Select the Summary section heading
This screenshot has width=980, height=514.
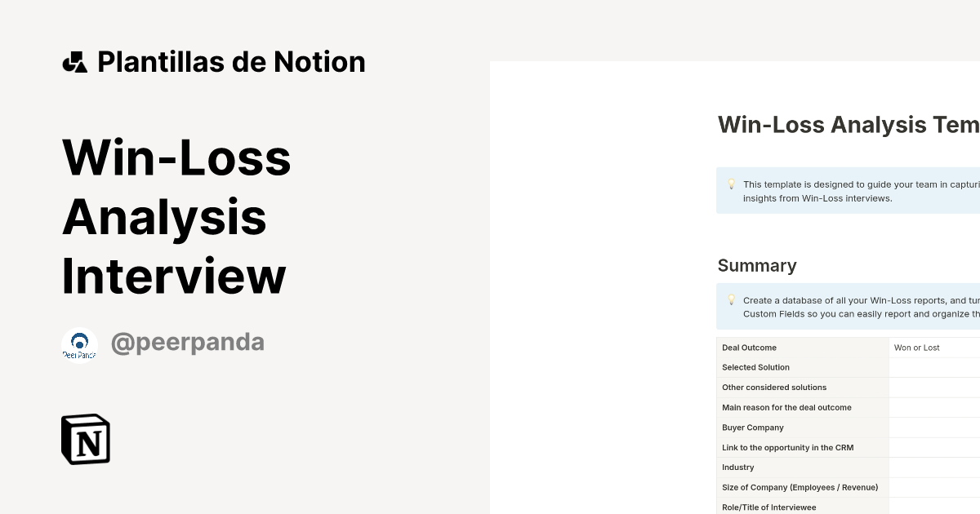[x=757, y=266]
